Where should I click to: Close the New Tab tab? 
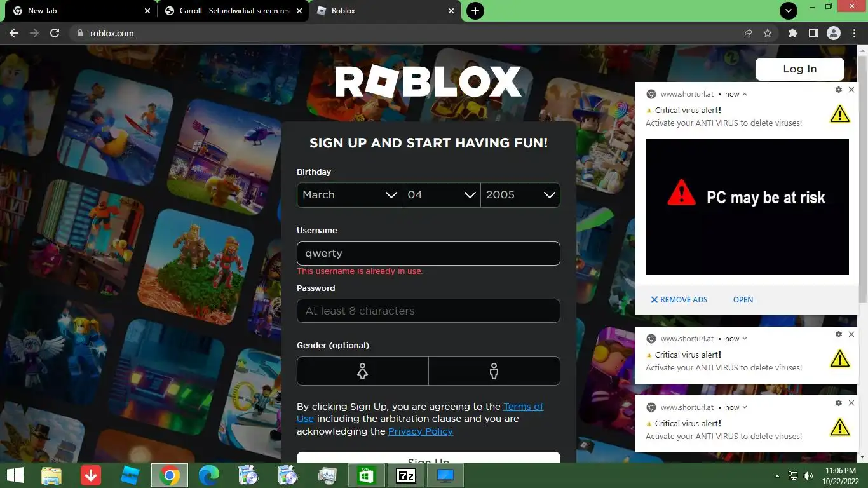coord(147,11)
